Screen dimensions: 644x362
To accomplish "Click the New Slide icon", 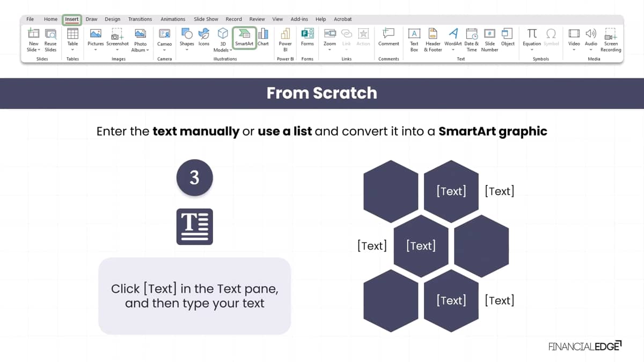I will (x=33, y=34).
